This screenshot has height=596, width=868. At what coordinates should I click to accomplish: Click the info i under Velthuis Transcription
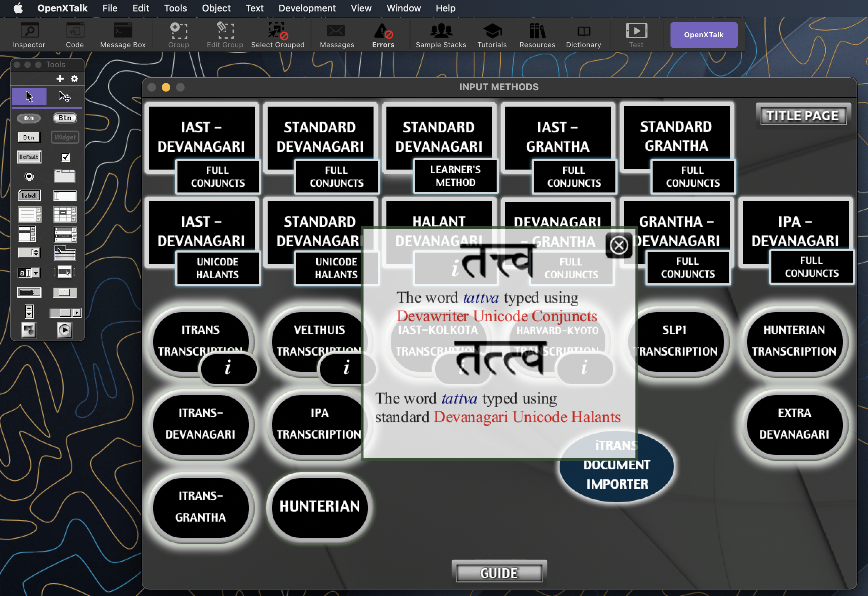point(347,368)
